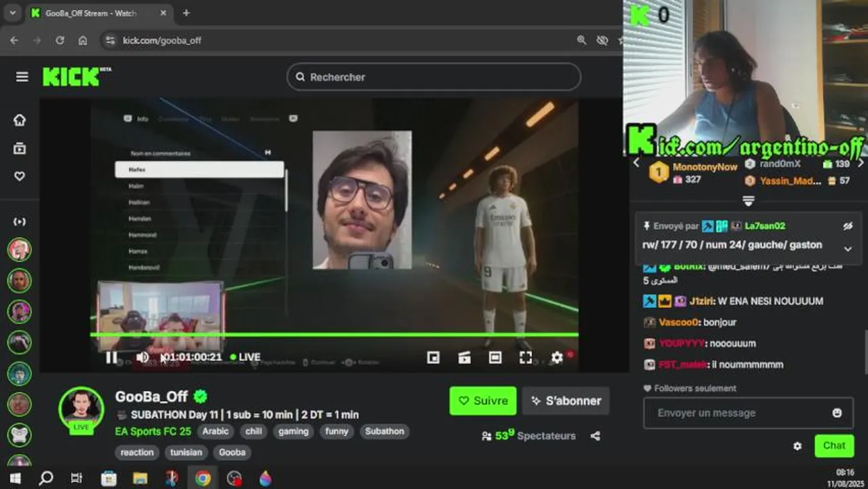
Task: Click the KICK logo
Action: point(72,77)
